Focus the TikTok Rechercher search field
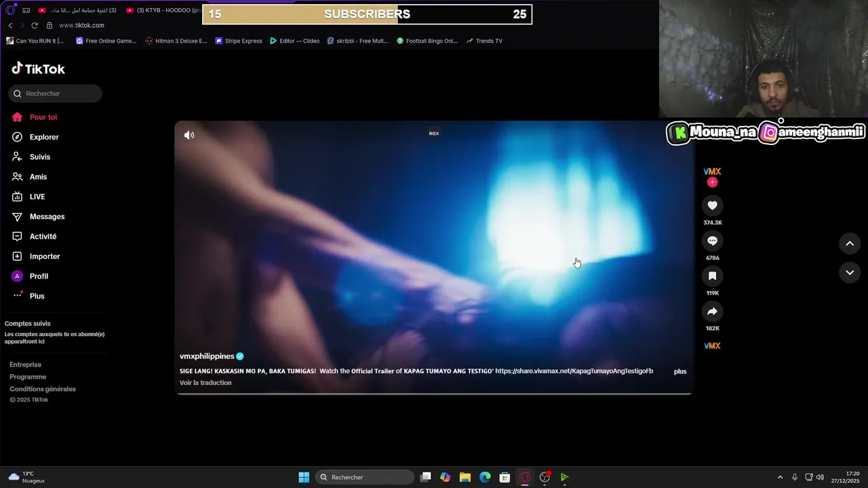868x488 pixels. point(55,94)
